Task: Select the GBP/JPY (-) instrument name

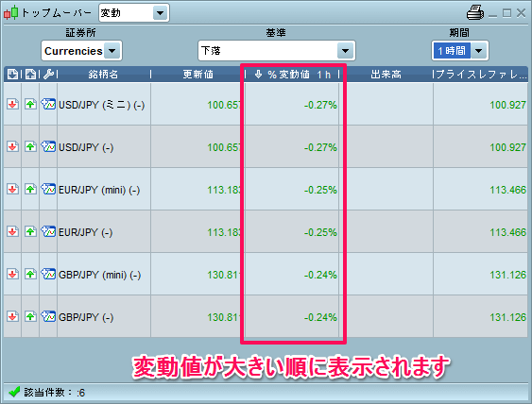Action: click(86, 318)
